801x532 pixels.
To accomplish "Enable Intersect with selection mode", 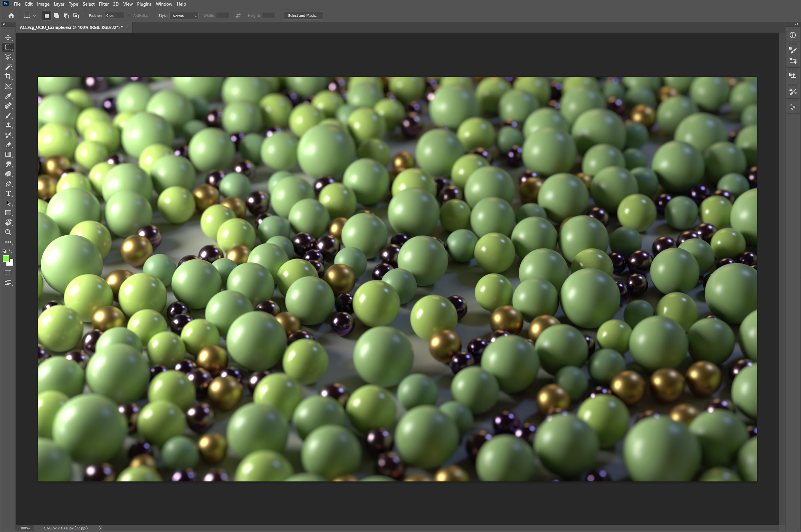I will point(76,16).
